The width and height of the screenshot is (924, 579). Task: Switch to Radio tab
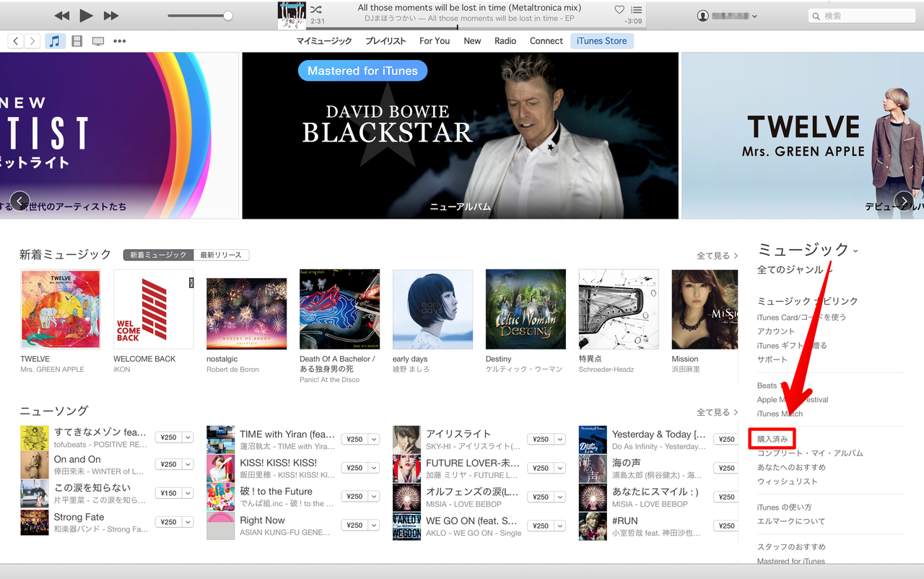(x=505, y=41)
